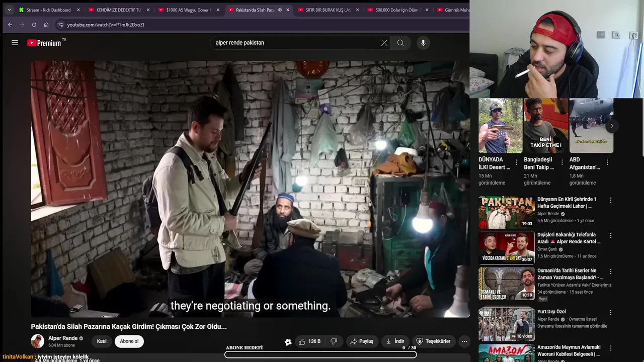Open Dünyanın En Kirli Şehrinde video thumbnail
Image resolution: width=644 pixels, height=362 pixels.
(507, 212)
